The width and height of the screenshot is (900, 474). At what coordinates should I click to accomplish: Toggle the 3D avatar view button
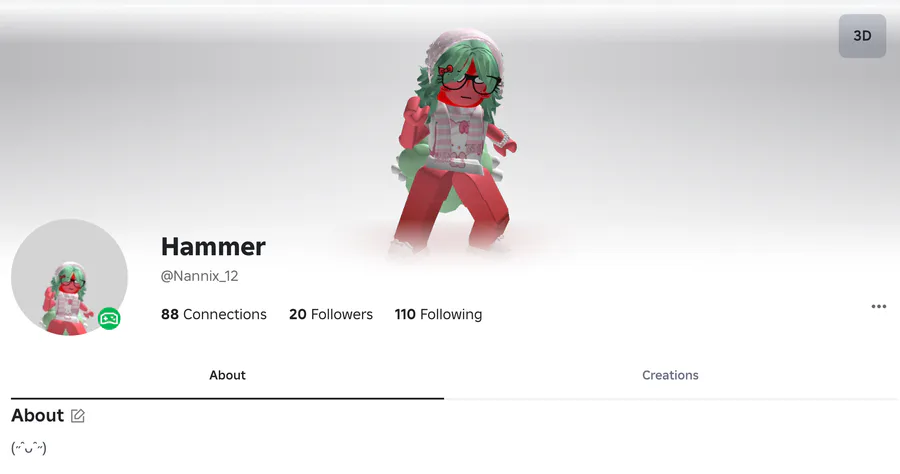(x=862, y=36)
